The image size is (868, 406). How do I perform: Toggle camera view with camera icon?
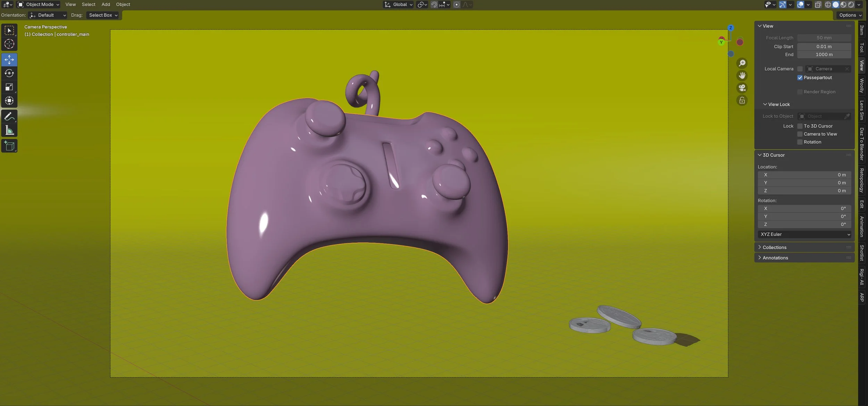pyautogui.click(x=742, y=88)
